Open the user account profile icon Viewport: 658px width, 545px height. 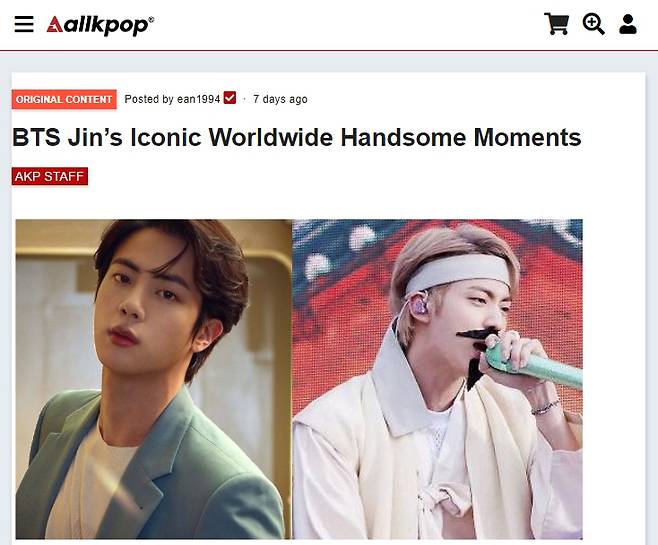pyautogui.click(x=628, y=24)
